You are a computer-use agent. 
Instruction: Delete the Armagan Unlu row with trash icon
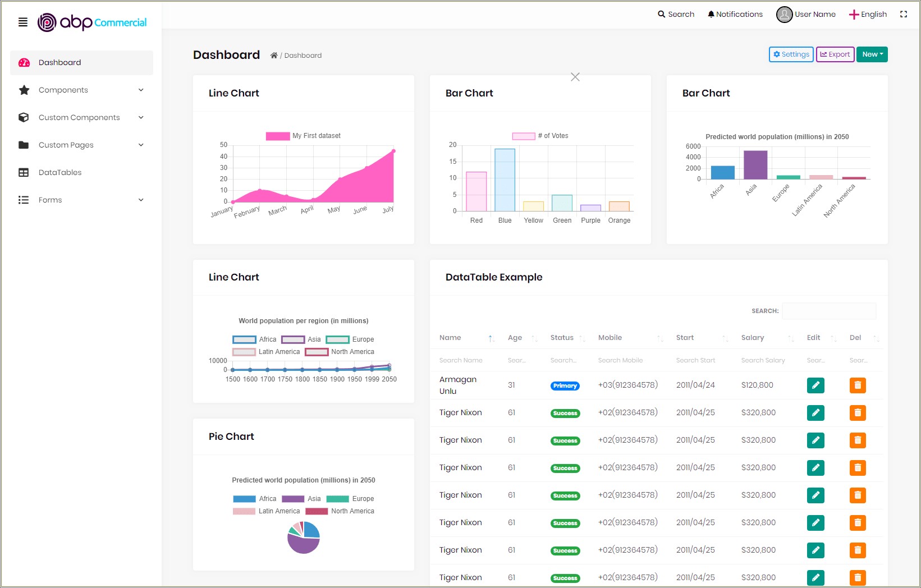(x=858, y=385)
